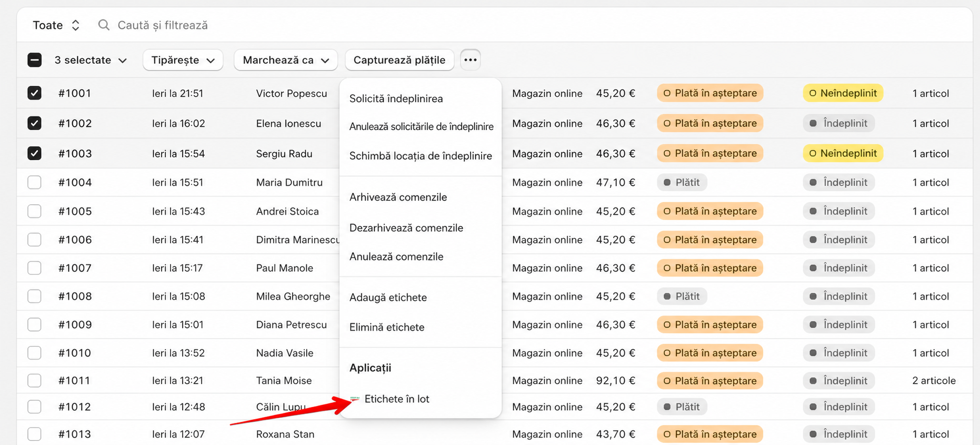Select the checkbox for order #1005

point(35,211)
